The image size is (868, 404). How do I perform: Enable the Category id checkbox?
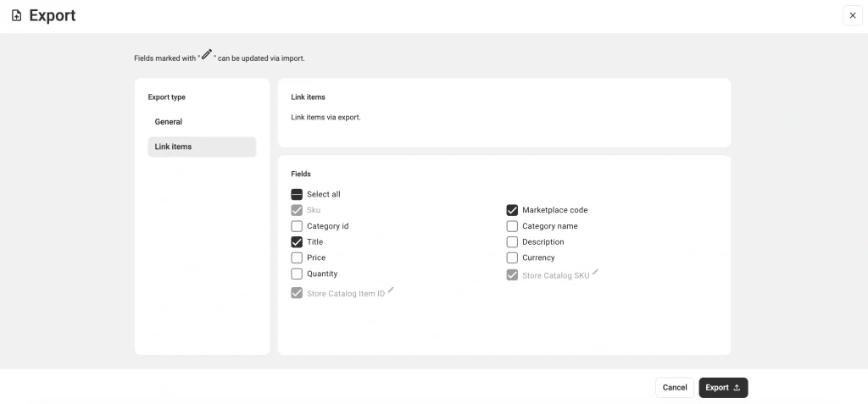click(x=297, y=226)
